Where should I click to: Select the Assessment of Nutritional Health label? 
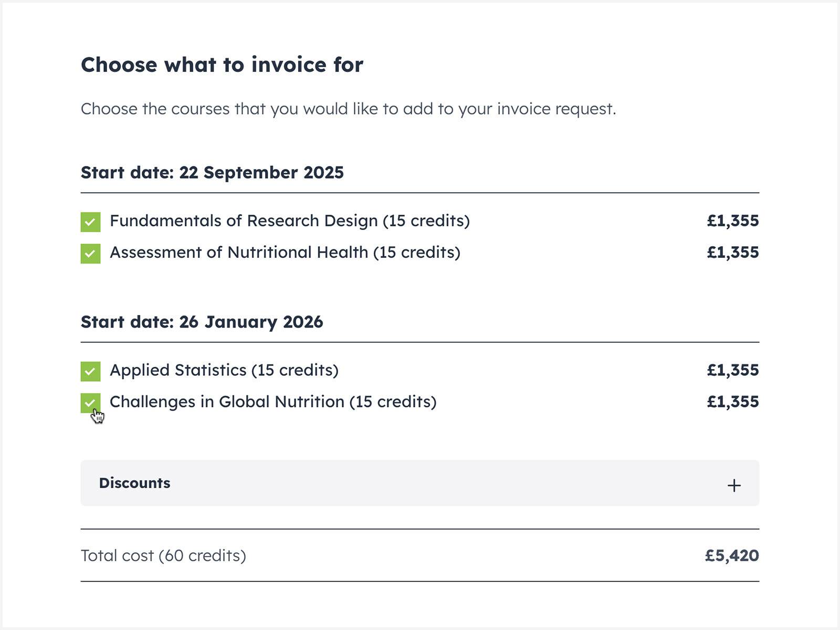(285, 253)
